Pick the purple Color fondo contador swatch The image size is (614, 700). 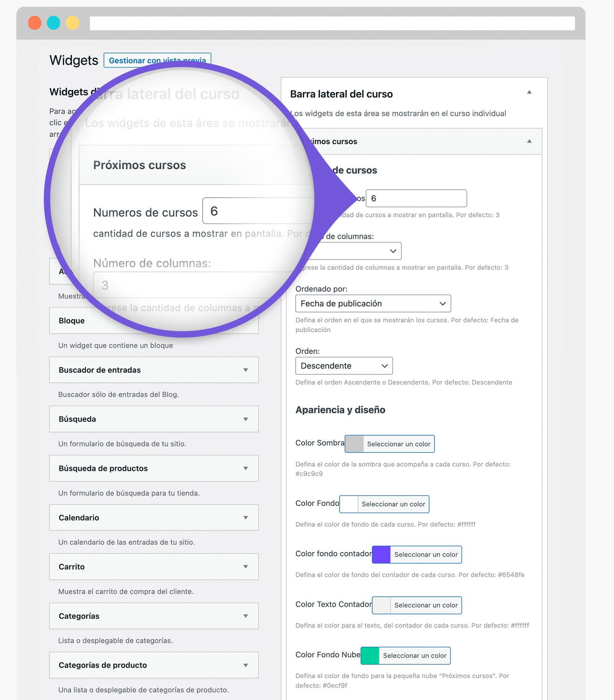[381, 555]
